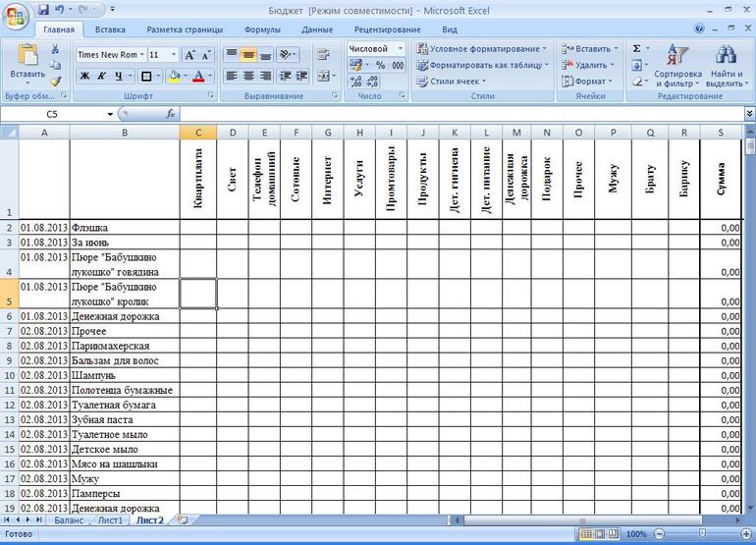Click the Format Painter brush icon
The width and height of the screenshot is (756, 545).
tap(55, 82)
